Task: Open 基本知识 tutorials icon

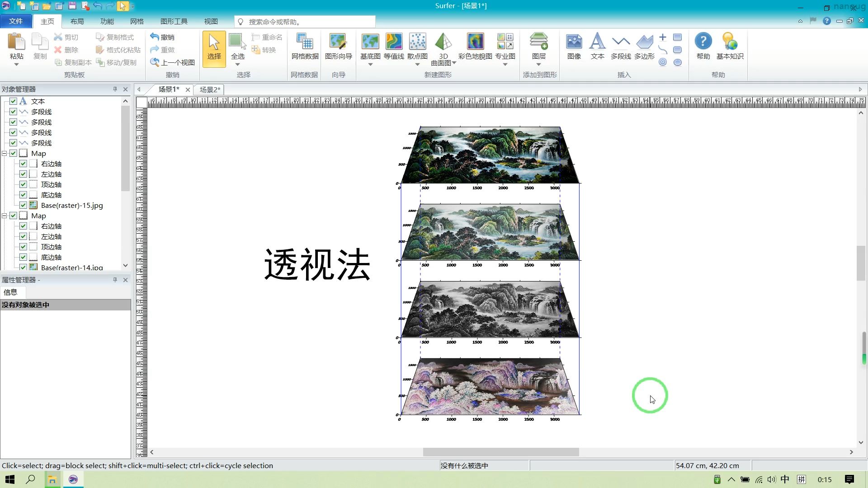Action: pyautogui.click(x=730, y=42)
